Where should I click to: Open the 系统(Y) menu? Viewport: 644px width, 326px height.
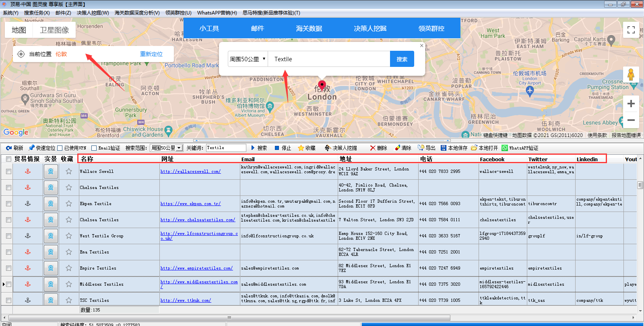click(x=11, y=12)
